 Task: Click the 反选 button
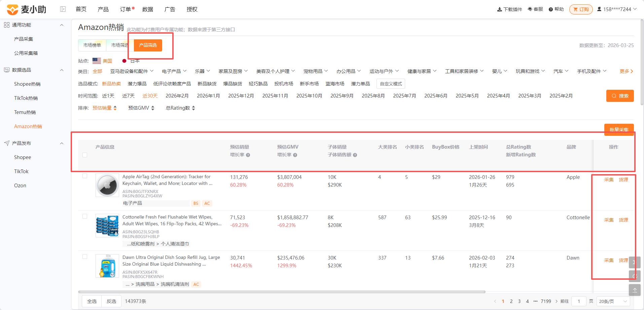(111, 301)
